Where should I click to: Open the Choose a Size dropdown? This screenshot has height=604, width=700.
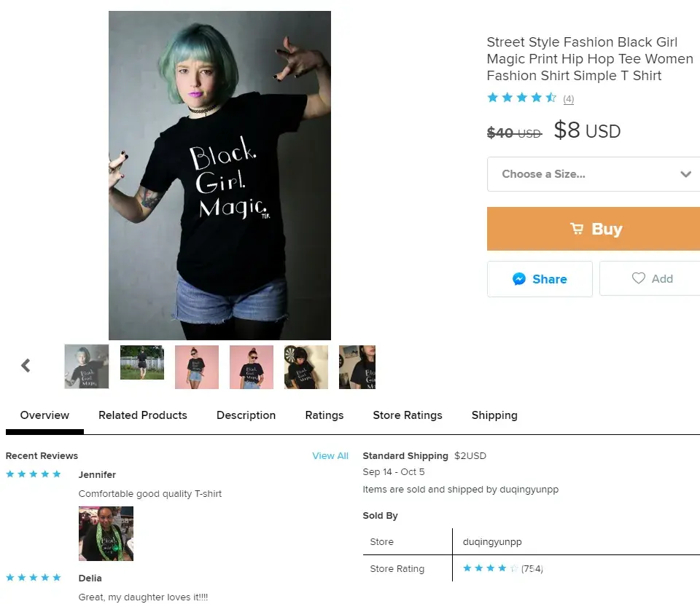583,174
